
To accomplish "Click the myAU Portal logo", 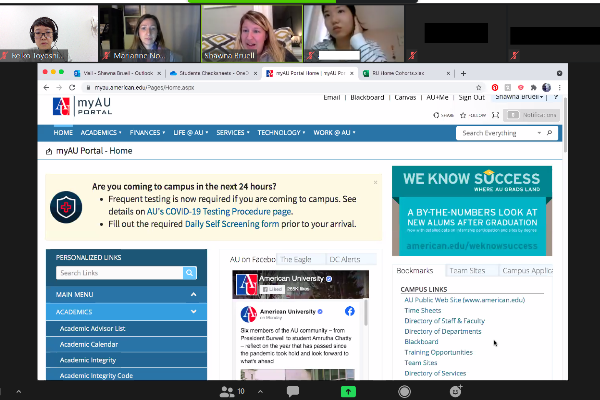I will [x=82, y=106].
